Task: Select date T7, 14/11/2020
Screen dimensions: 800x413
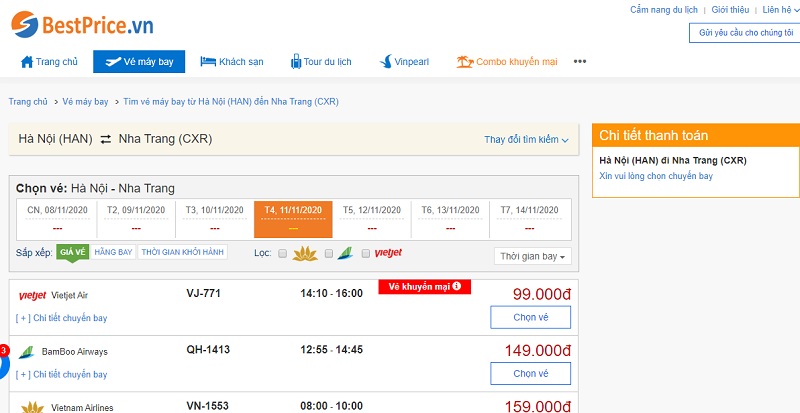Action: 530,219
